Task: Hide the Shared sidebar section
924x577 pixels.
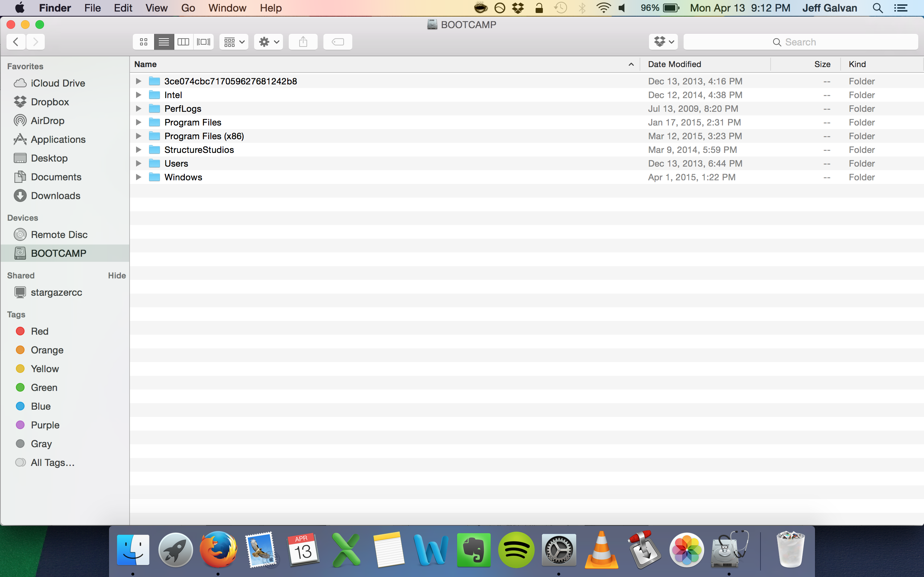Action: click(117, 276)
